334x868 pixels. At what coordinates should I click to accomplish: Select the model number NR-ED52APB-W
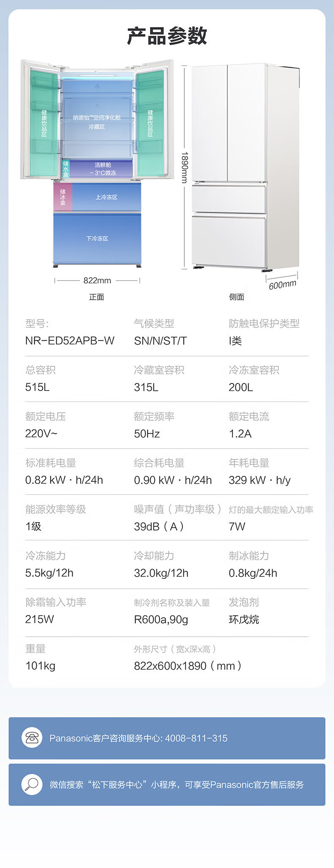(x=70, y=341)
